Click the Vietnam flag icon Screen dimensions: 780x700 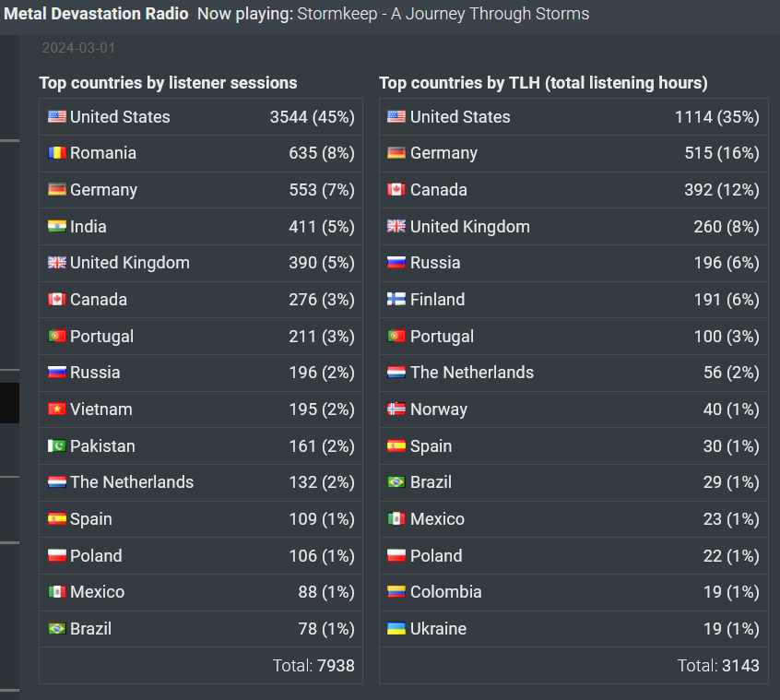[x=57, y=409]
